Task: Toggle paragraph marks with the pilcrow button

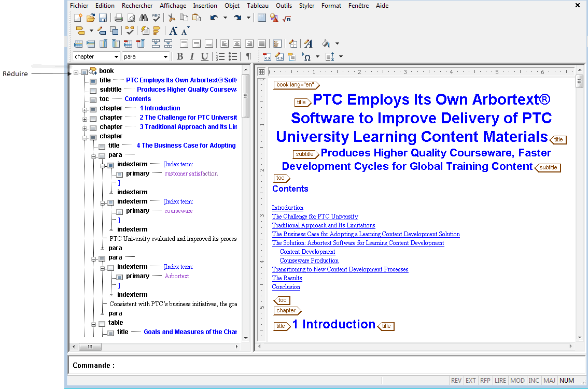Action: pos(248,56)
